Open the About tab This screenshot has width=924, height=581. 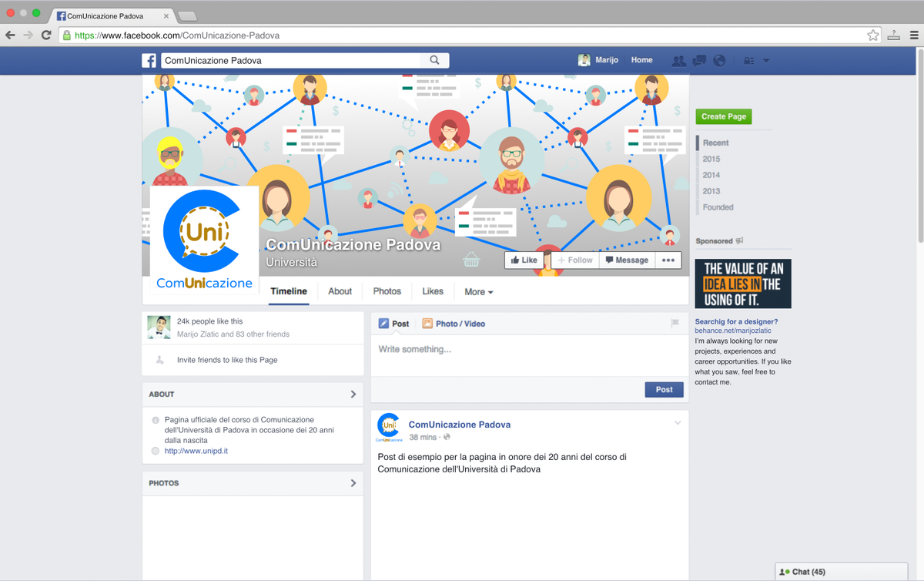pyautogui.click(x=340, y=291)
